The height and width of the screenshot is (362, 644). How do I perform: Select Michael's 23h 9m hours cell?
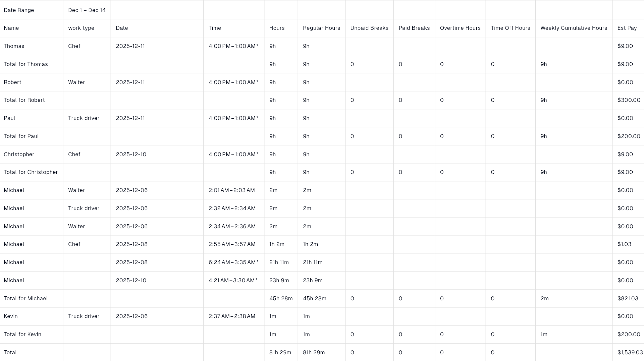pos(279,280)
